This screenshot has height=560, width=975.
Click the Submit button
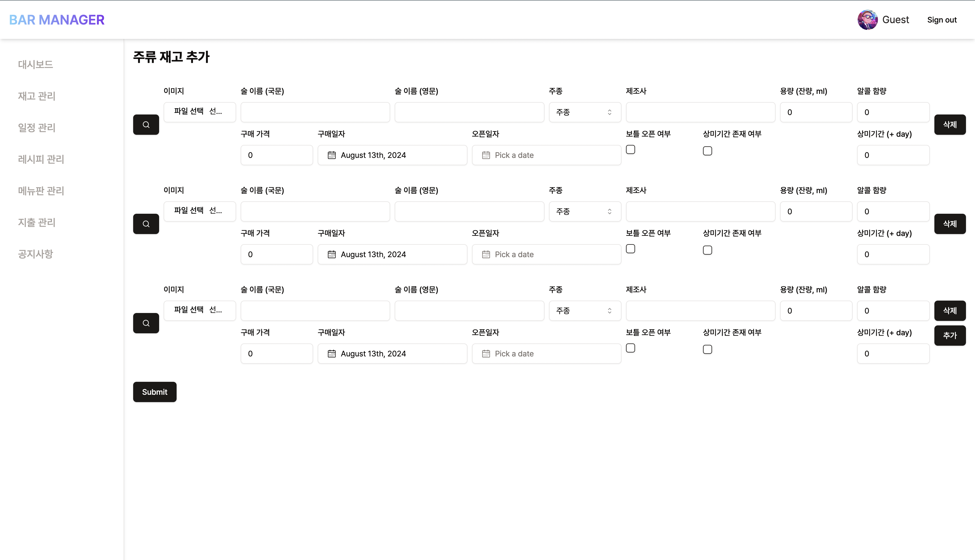154,392
